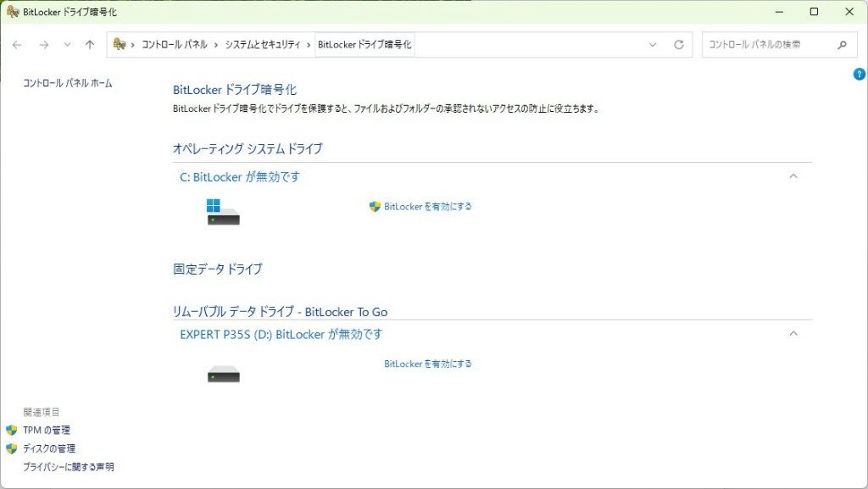
Task: Open プライバシーに関する声明 link
Action: [68, 467]
